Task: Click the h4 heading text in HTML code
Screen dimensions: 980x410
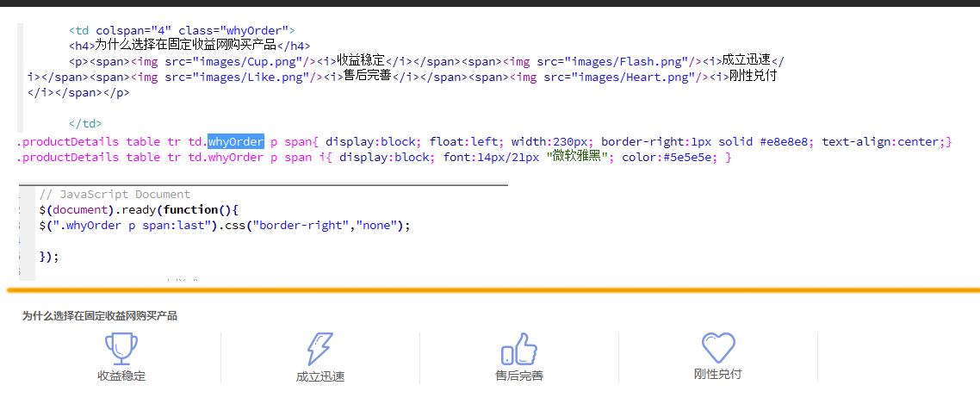Action: click(x=186, y=45)
